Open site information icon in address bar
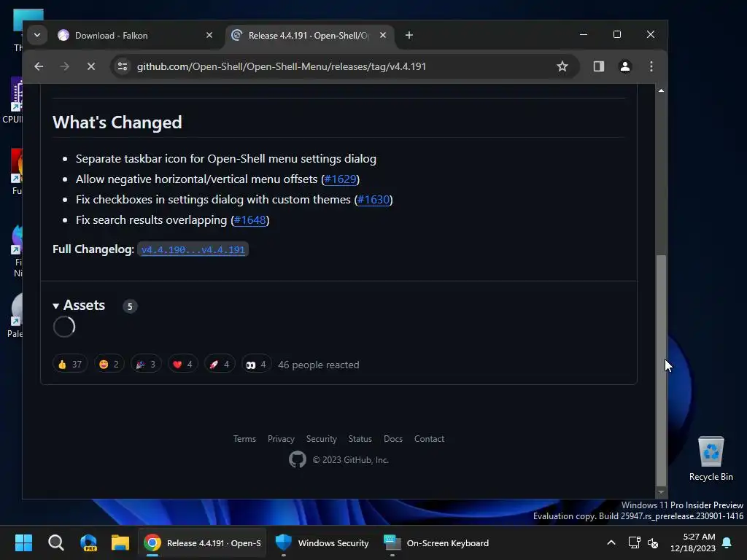The height and width of the screenshot is (560, 747). [x=123, y=66]
